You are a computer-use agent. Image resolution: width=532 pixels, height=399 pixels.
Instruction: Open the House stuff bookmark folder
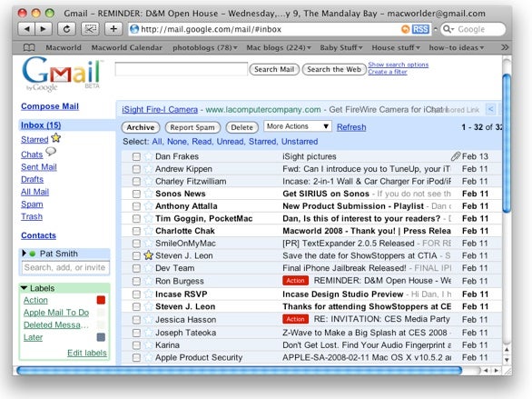coord(396,47)
